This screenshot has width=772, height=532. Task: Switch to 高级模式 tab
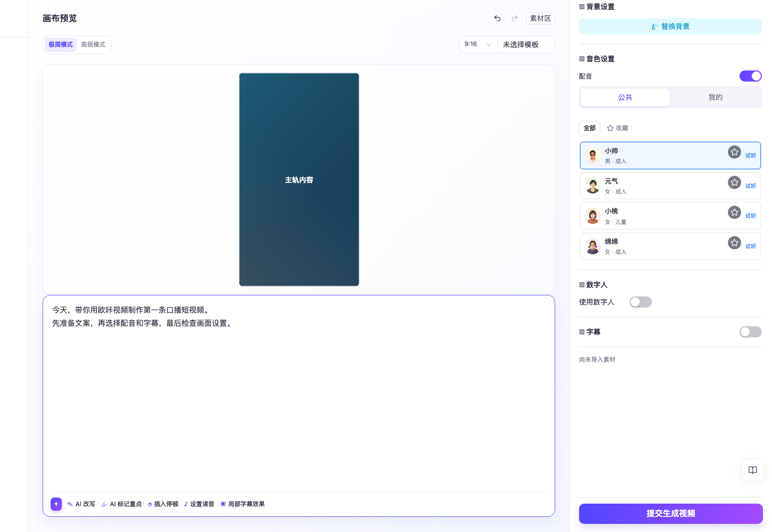point(93,45)
